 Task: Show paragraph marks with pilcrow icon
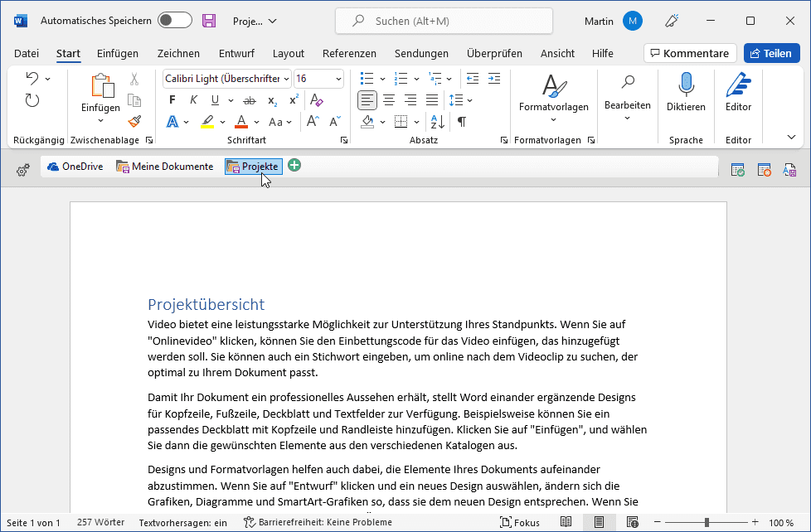point(461,122)
